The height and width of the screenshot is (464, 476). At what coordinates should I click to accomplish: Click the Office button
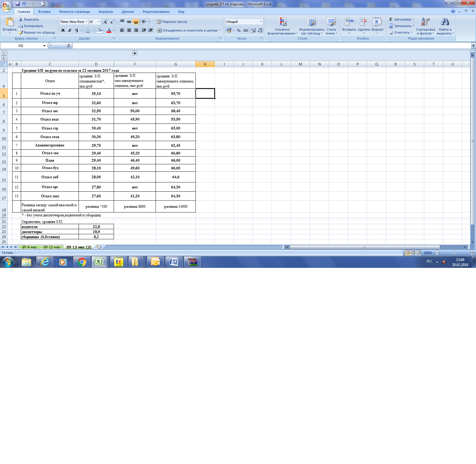coord(6,6)
